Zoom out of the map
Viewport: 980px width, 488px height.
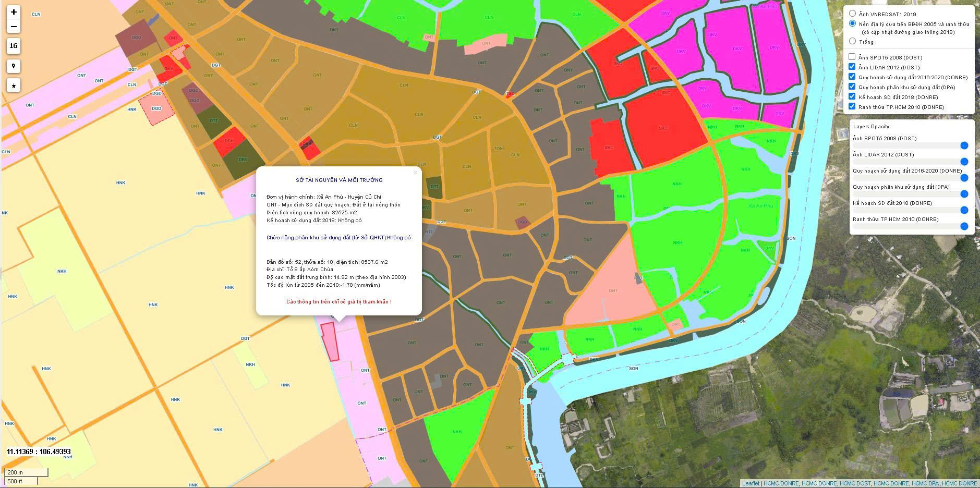pos(14,27)
